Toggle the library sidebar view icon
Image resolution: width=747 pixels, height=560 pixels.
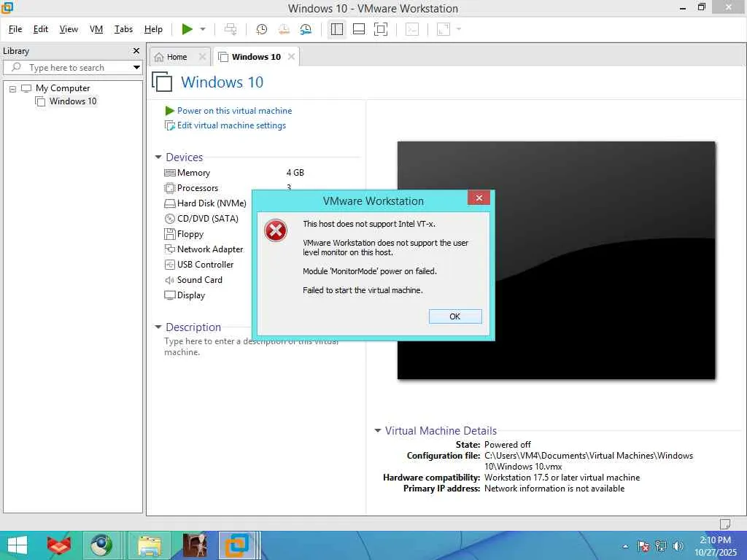(337, 29)
